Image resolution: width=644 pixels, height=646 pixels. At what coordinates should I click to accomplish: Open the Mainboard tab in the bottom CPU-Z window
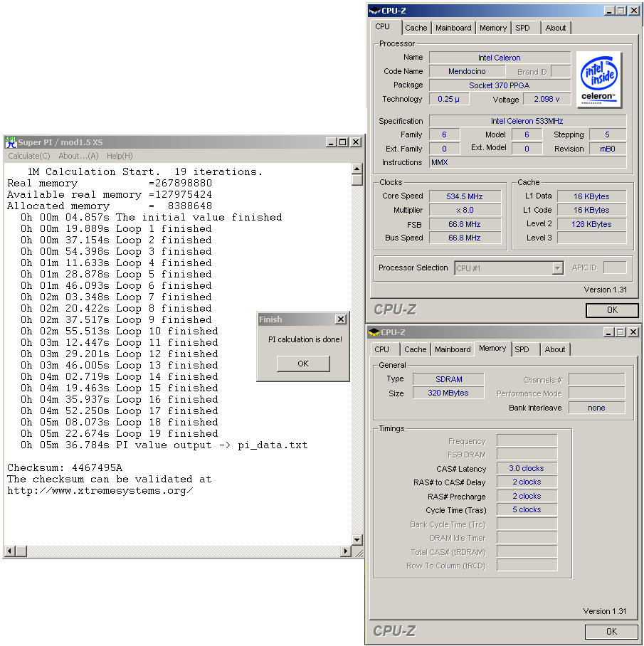[x=453, y=349]
